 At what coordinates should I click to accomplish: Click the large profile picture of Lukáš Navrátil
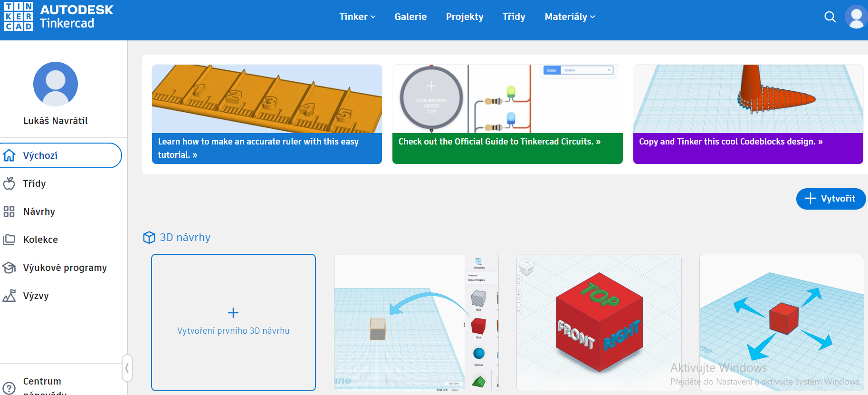(56, 84)
